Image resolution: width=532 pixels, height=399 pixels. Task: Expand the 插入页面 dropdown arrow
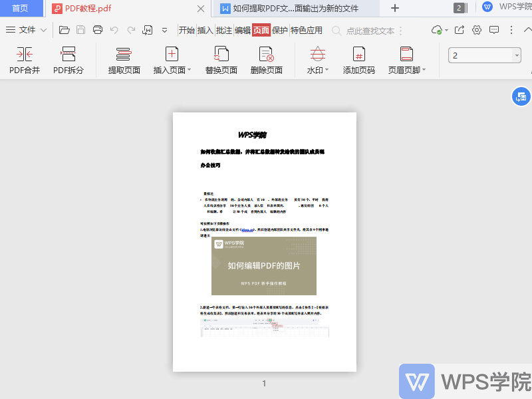click(x=190, y=70)
